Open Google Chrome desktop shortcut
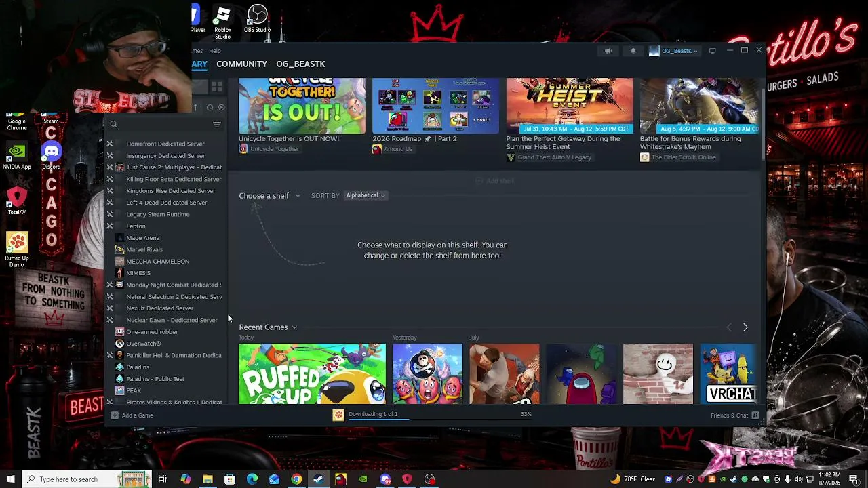This screenshot has height=488, width=868. 17,121
